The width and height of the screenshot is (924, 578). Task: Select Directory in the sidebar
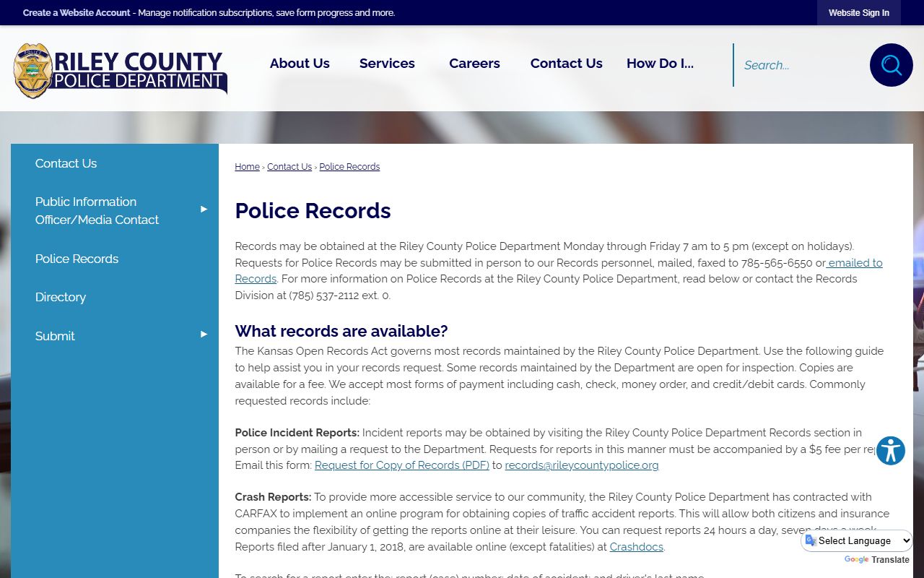click(x=115, y=297)
